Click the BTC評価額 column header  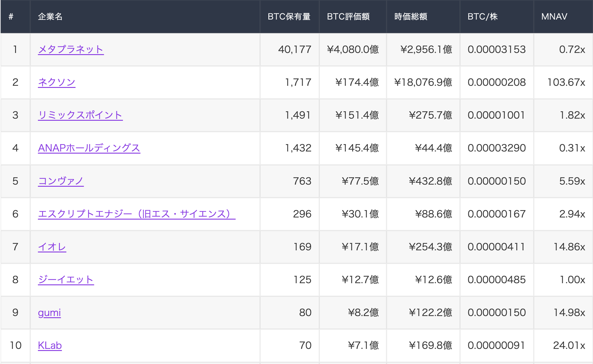click(x=353, y=17)
